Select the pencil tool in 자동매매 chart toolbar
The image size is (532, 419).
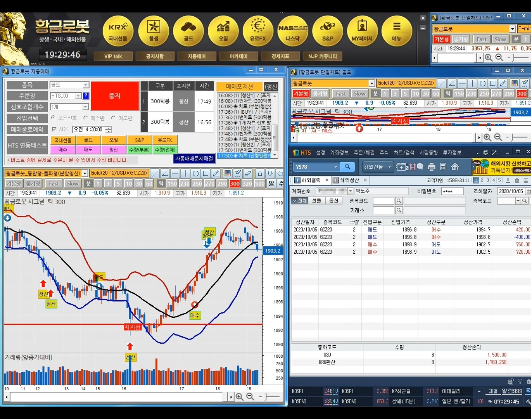point(216,173)
